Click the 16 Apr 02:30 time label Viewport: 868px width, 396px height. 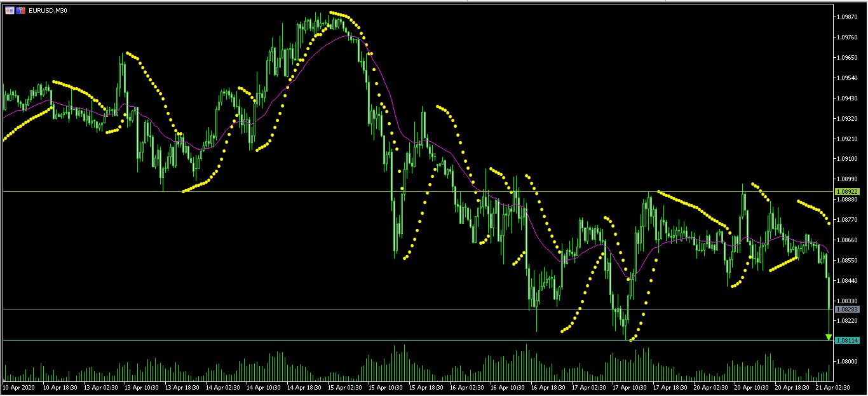tap(466, 386)
